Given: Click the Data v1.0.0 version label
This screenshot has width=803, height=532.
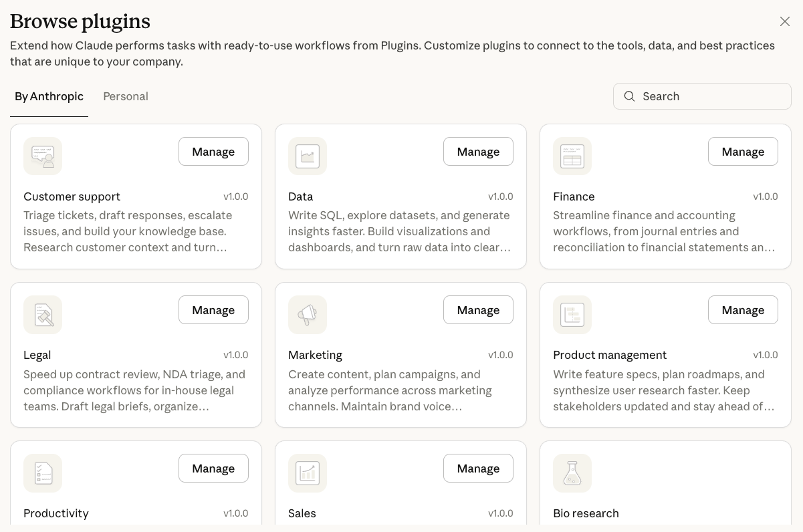Looking at the screenshot, I should point(501,196).
